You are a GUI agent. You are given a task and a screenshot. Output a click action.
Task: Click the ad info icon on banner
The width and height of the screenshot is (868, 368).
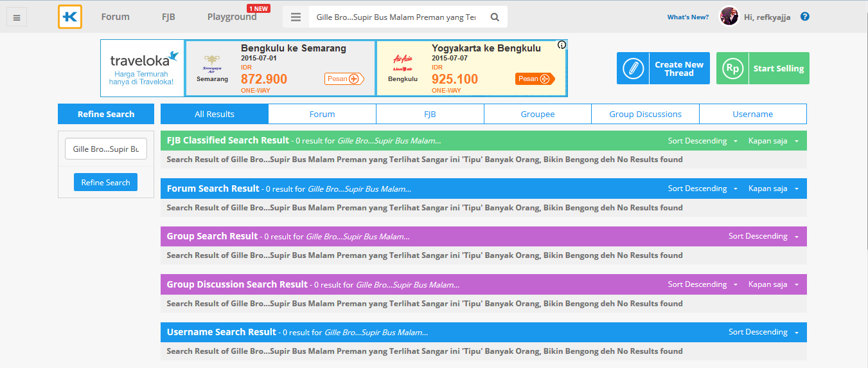562,45
